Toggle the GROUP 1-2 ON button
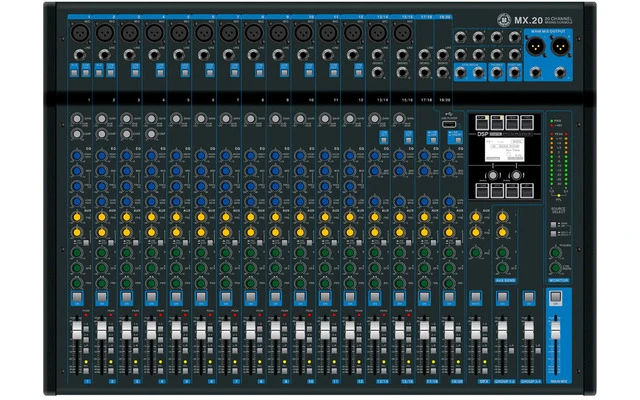640x400 pixels. coord(502,297)
